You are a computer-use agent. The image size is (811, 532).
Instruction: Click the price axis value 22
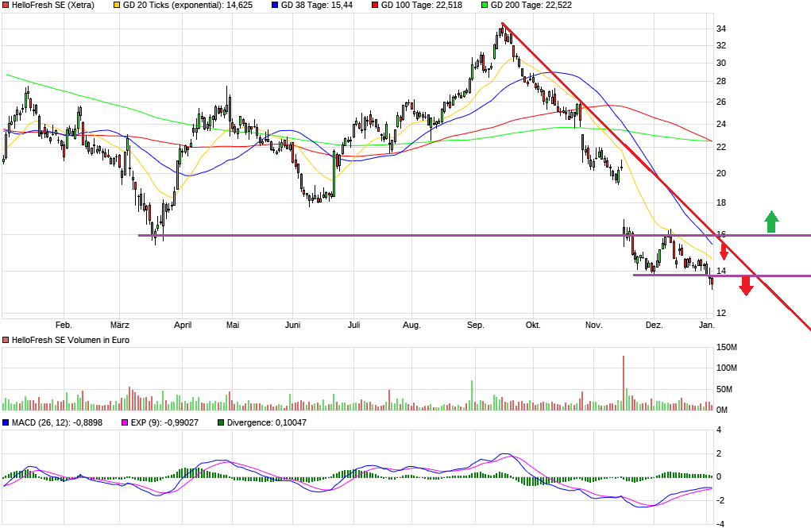tap(721, 148)
